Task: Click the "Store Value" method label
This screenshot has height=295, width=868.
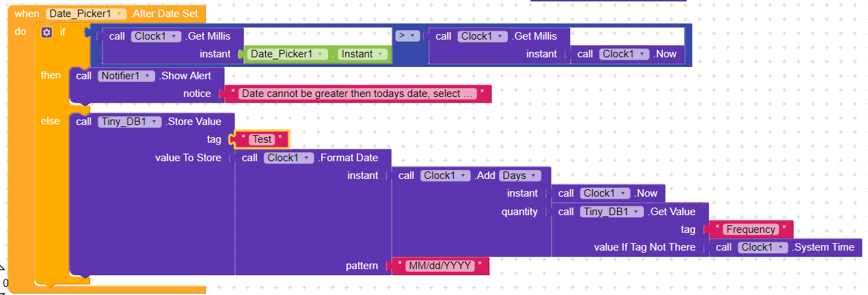Action: (x=195, y=122)
